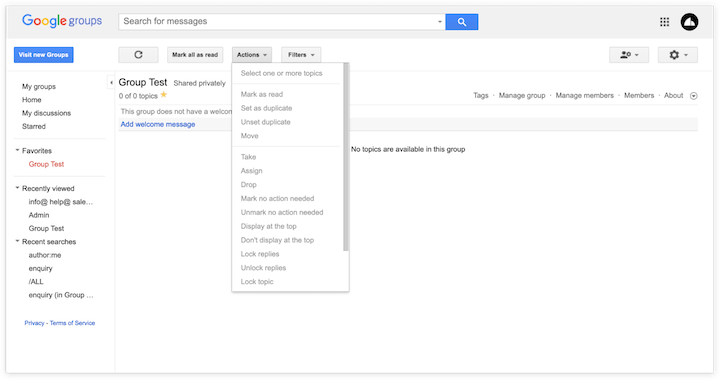Select Take in Actions menu
The height and width of the screenshot is (380, 720).
pos(248,156)
